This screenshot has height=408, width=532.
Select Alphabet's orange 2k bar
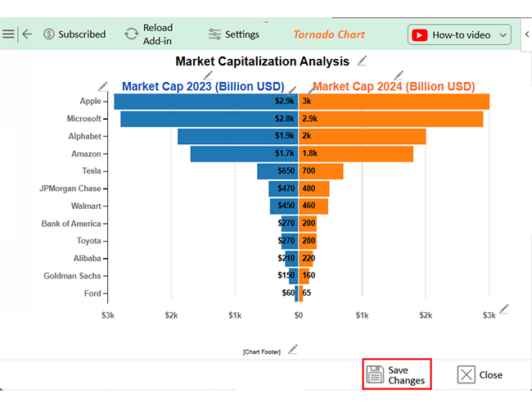pyautogui.click(x=362, y=136)
